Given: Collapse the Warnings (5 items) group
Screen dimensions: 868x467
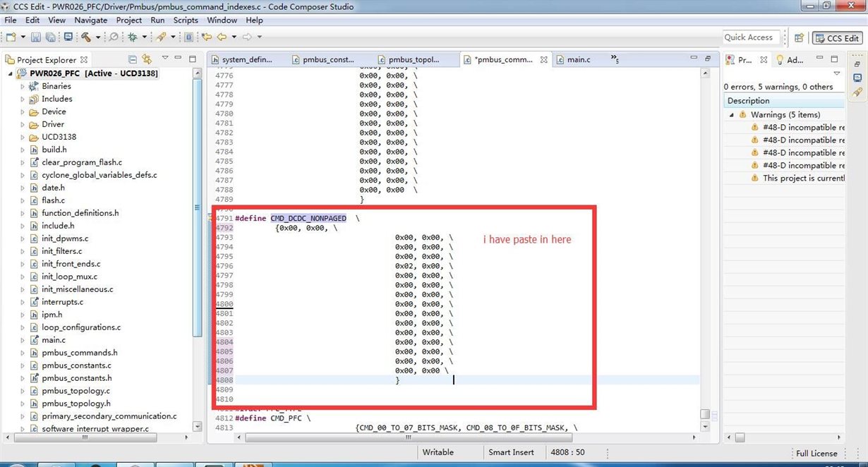Looking at the screenshot, I should tap(732, 114).
